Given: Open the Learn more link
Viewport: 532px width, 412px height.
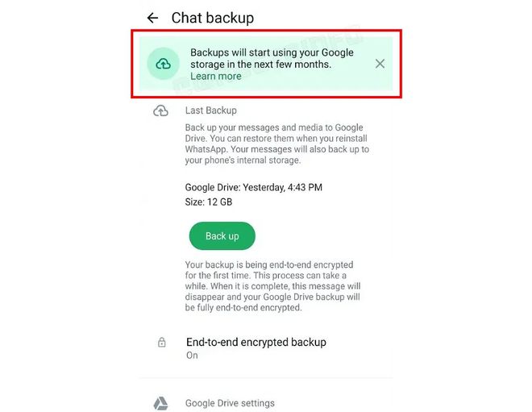Looking at the screenshot, I should point(216,76).
